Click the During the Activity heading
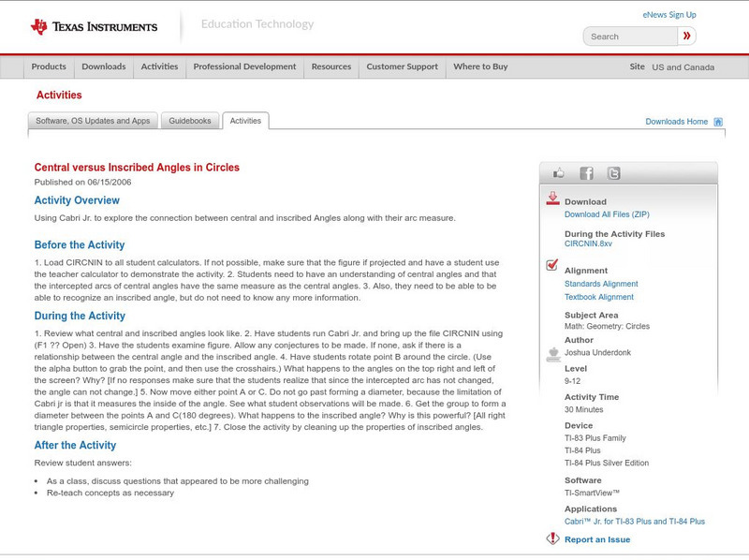Viewport: 749px width, 560px height. click(x=80, y=316)
